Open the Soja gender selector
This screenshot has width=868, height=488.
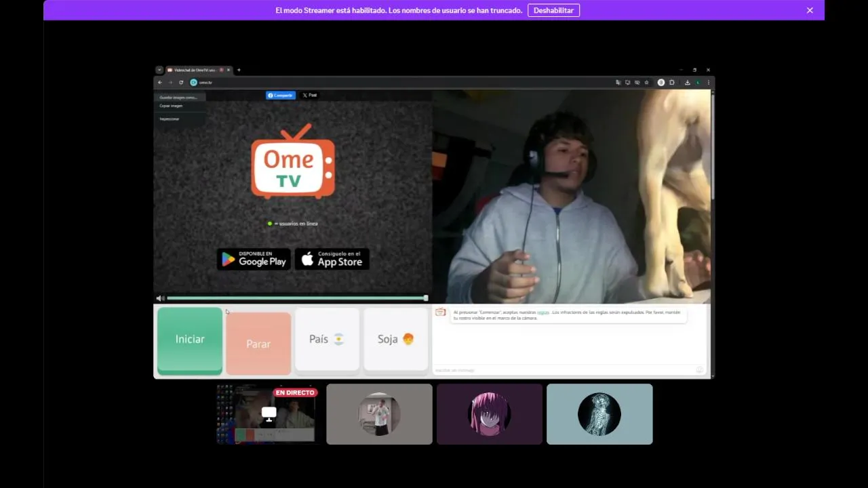[396, 340]
